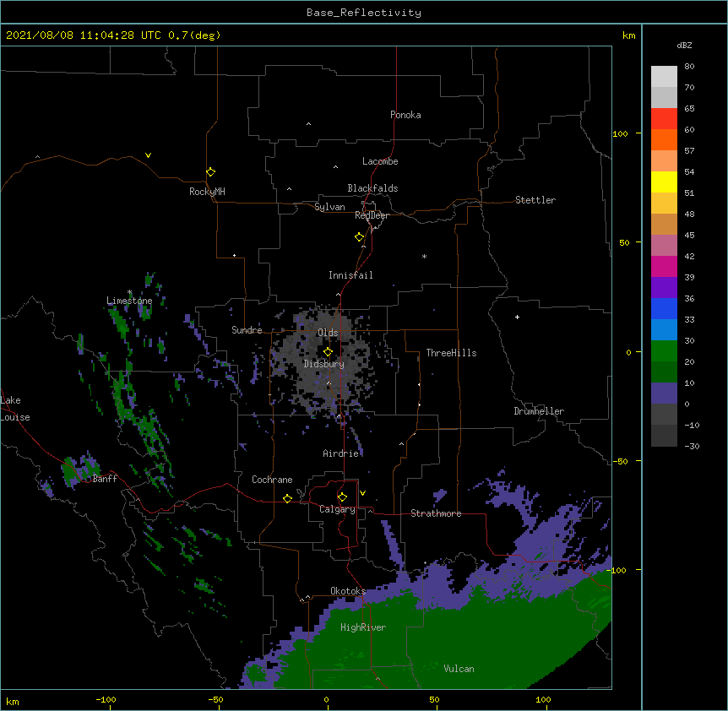The width and height of the screenshot is (728, 711).
Task: Click the Sylvan label
Action: pyautogui.click(x=329, y=207)
